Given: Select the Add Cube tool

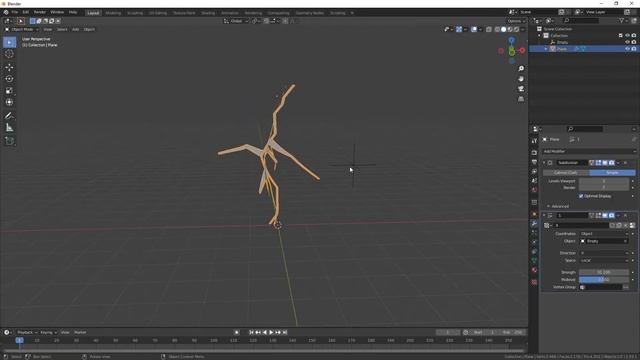Looking at the screenshot, I should pyautogui.click(x=9, y=141).
